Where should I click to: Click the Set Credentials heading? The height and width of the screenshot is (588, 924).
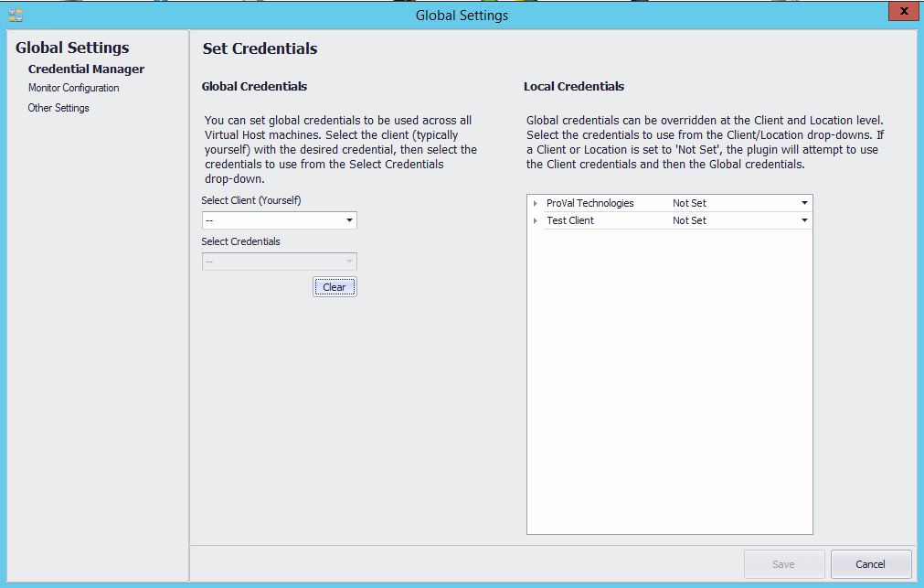(260, 48)
